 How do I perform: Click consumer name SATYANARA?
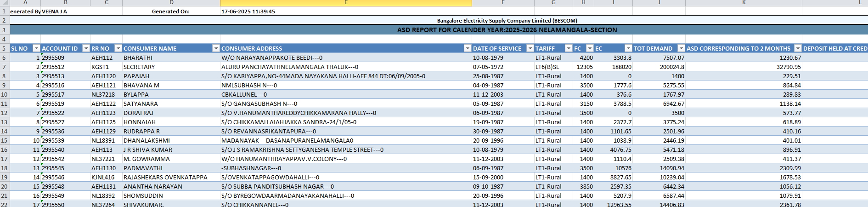(141, 103)
